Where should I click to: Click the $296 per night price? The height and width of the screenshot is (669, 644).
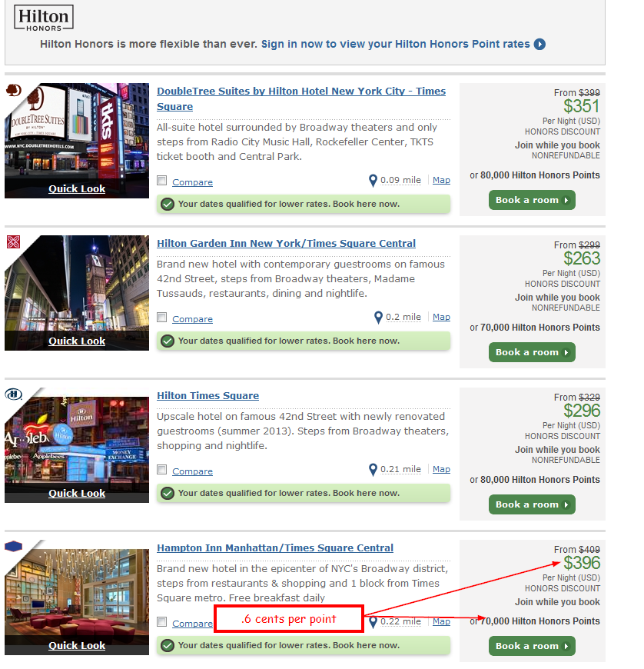(582, 411)
